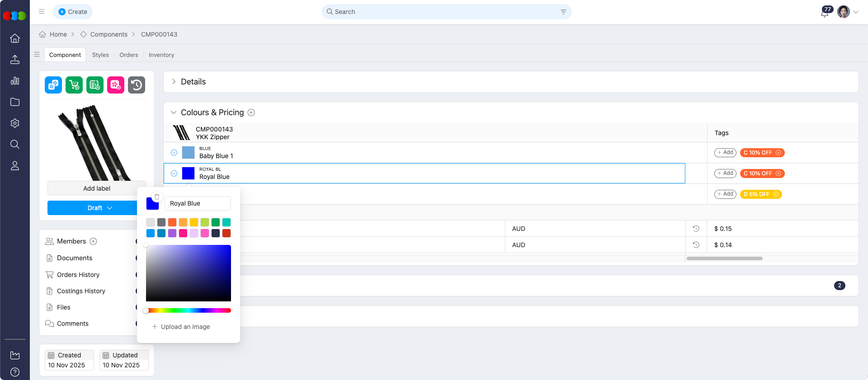Open the help question mark icon

click(x=15, y=372)
